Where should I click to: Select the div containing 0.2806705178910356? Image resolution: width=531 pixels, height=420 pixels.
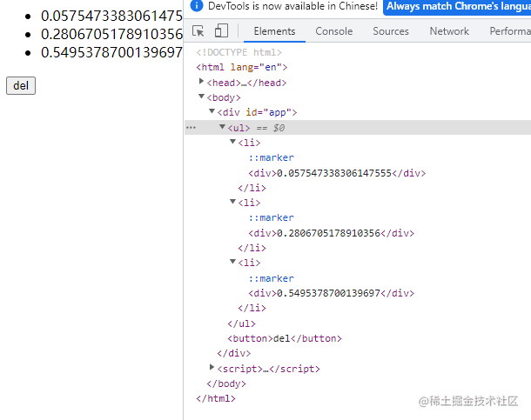pos(331,233)
